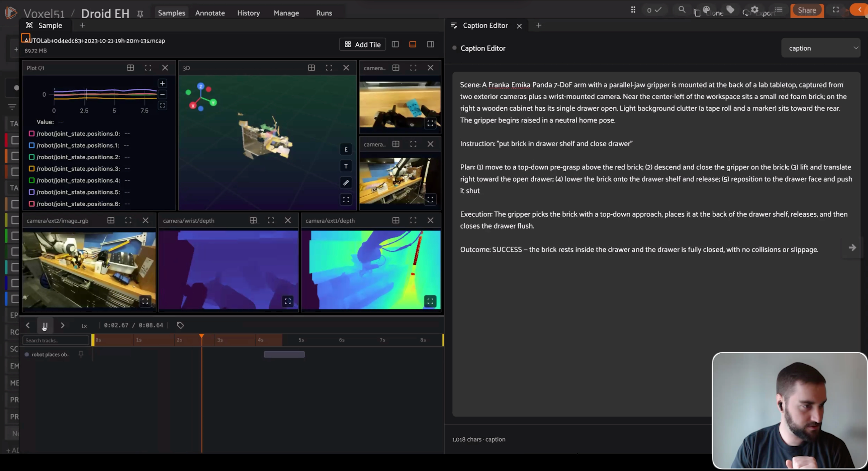
Task: Pause playback with the pause button
Action: (45, 326)
